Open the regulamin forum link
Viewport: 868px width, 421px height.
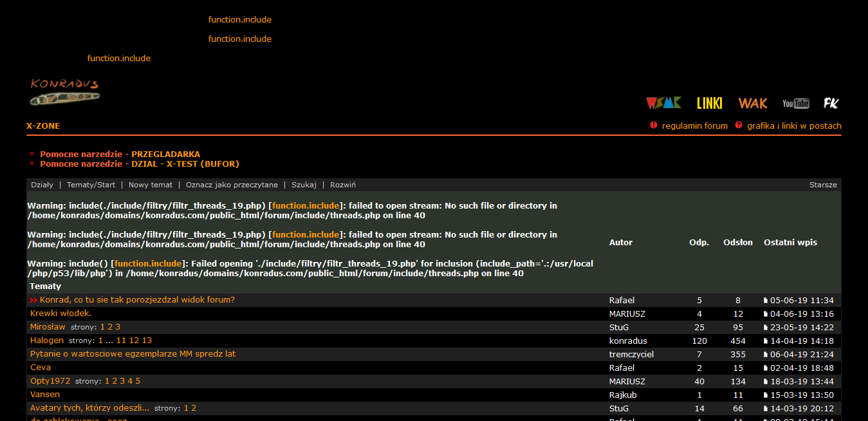coord(694,126)
